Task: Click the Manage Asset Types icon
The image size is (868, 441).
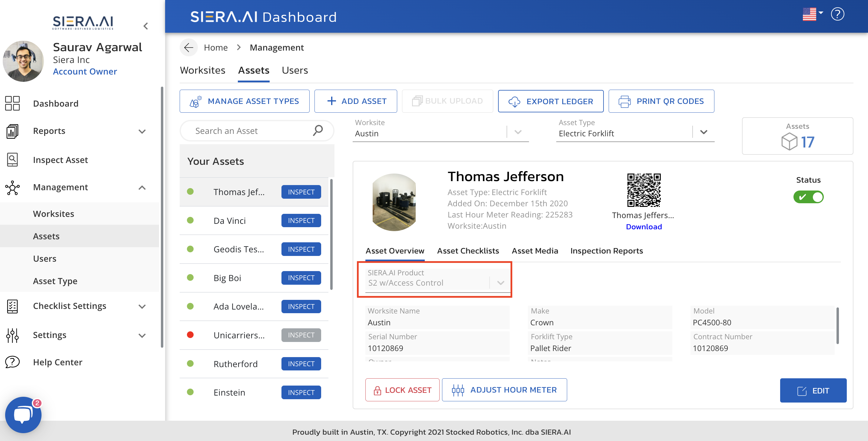Action: point(195,101)
